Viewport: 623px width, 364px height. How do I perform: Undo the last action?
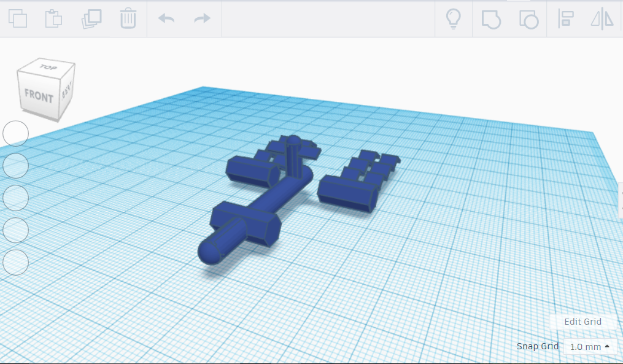(x=166, y=18)
